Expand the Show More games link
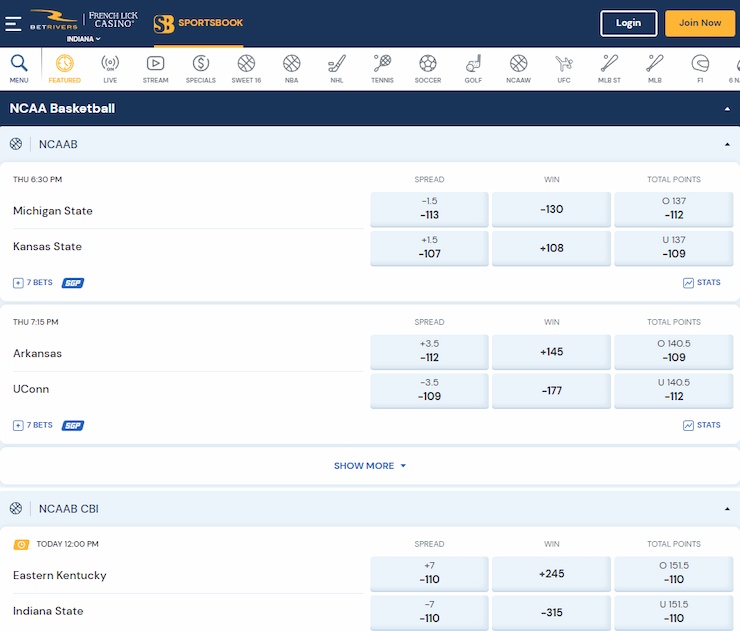Image resolution: width=740 pixels, height=631 pixels. click(x=370, y=466)
